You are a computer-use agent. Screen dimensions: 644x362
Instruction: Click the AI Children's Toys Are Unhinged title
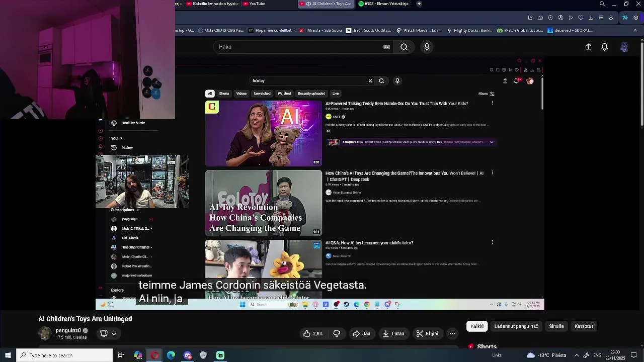[x=85, y=319]
